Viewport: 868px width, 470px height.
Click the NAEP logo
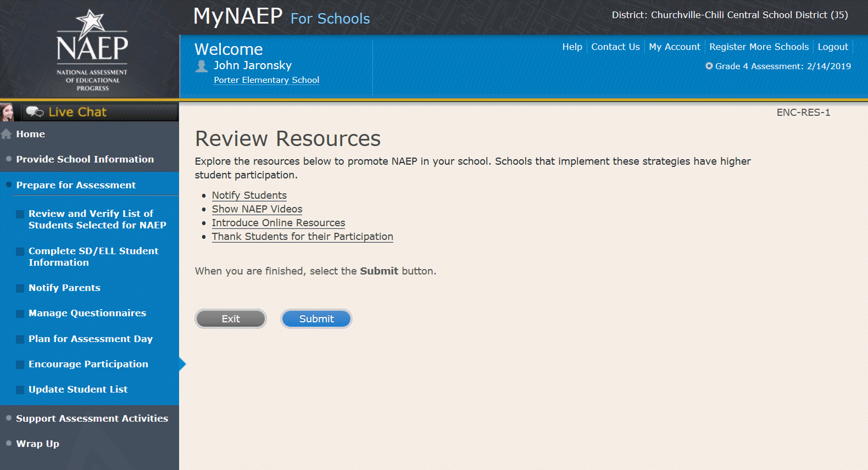point(92,50)
